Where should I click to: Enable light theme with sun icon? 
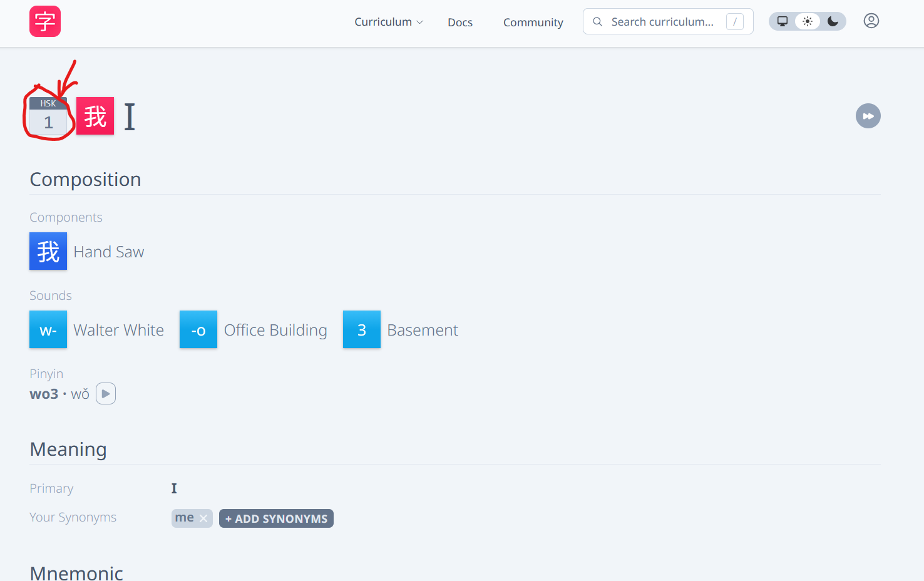pos(808,21)
